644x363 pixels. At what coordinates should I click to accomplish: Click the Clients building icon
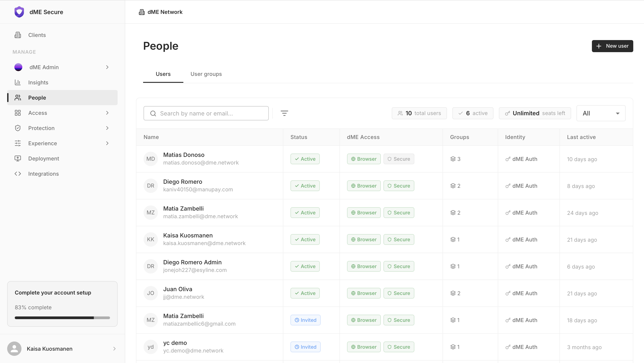tap(18, 35)
